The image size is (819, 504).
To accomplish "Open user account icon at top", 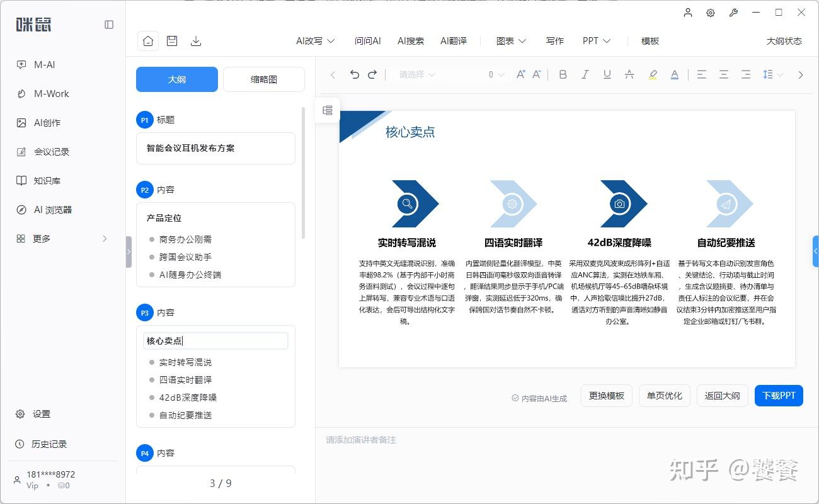I will pos(688,13).
